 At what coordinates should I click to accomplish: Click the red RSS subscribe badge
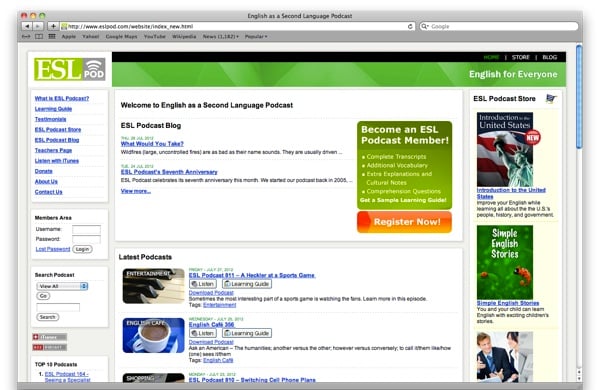pyautogui.click(x=49, y=347)
